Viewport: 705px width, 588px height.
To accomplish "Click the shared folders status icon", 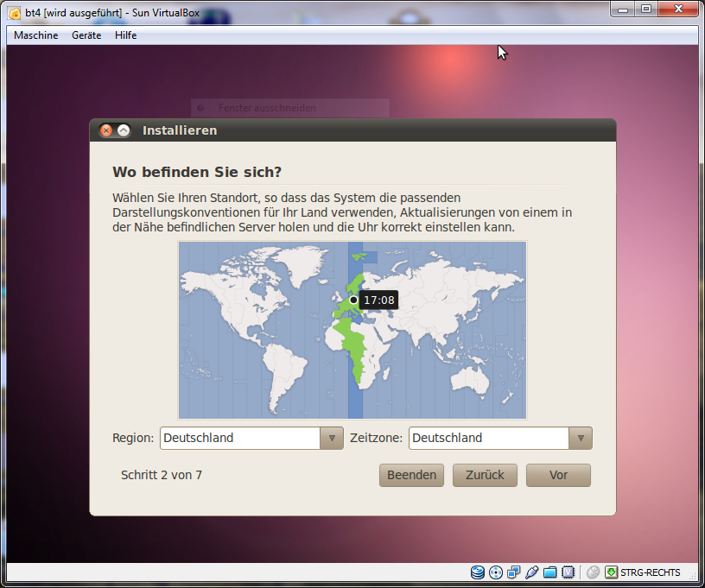I will click(550, 572).
